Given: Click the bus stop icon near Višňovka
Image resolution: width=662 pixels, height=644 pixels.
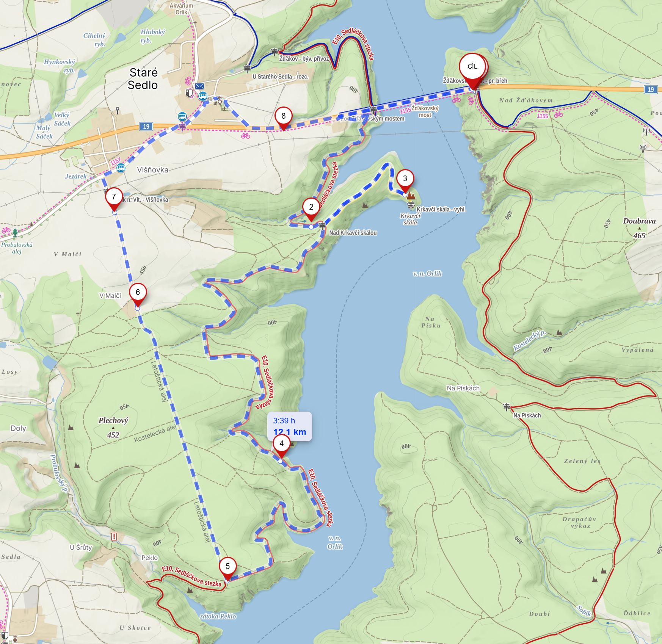Looking at the screenshot, I should click(x=121, y=168).
